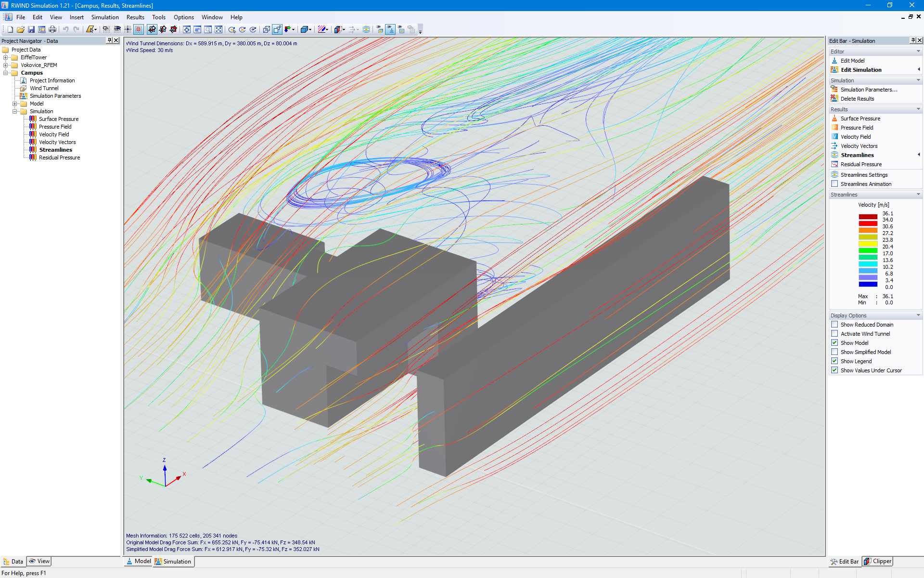This screenshot has width=924, height=578.
Task: Open the Results menu in menu bar
Action: (134, 17)
